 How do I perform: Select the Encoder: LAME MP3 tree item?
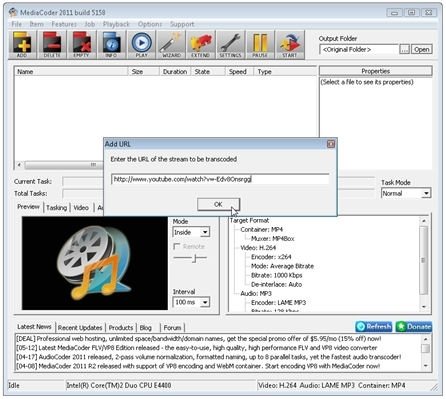coord(278,303)
